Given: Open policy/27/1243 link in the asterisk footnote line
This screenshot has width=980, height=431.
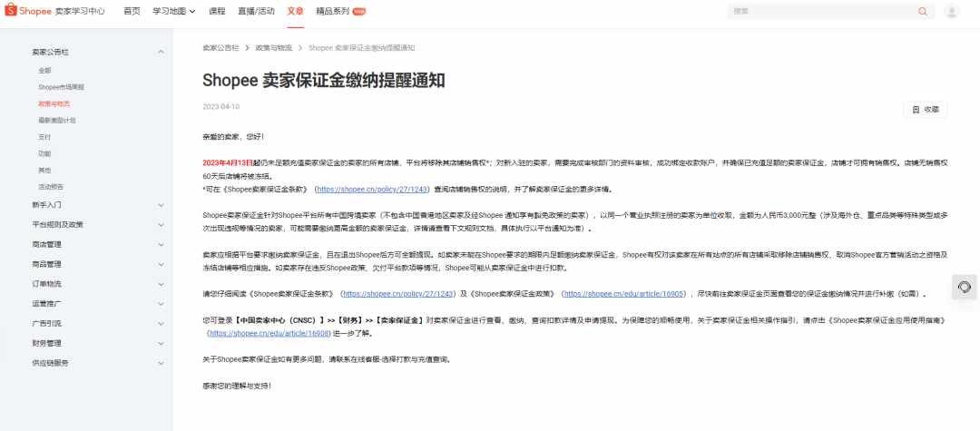Looking at the screenshot, I should click(x=374, y=188).
